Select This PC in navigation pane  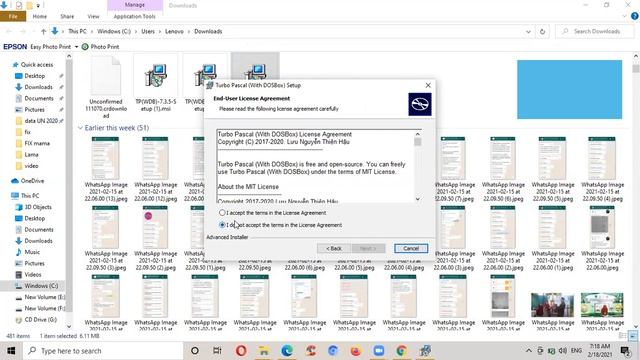(x=29, y=196)
